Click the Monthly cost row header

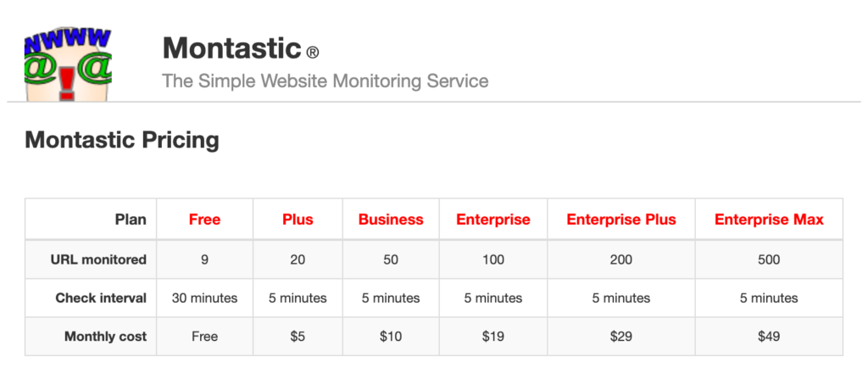click(x=91, y=337)
